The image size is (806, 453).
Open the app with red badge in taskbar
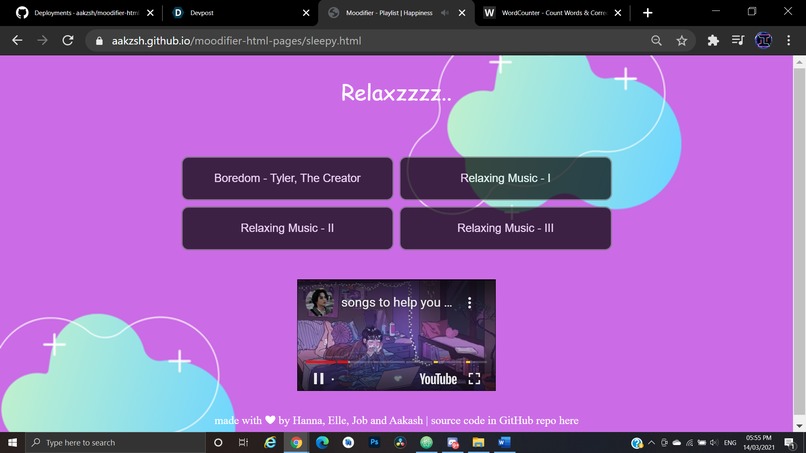(452, 442)
